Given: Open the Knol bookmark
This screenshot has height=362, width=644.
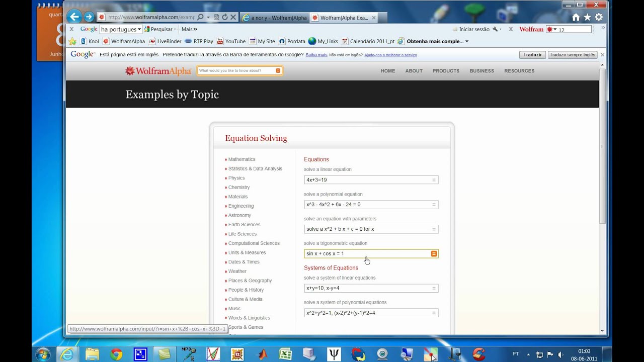Looking at the screenshot, I should pyautogui.click(x=90, y=41).
